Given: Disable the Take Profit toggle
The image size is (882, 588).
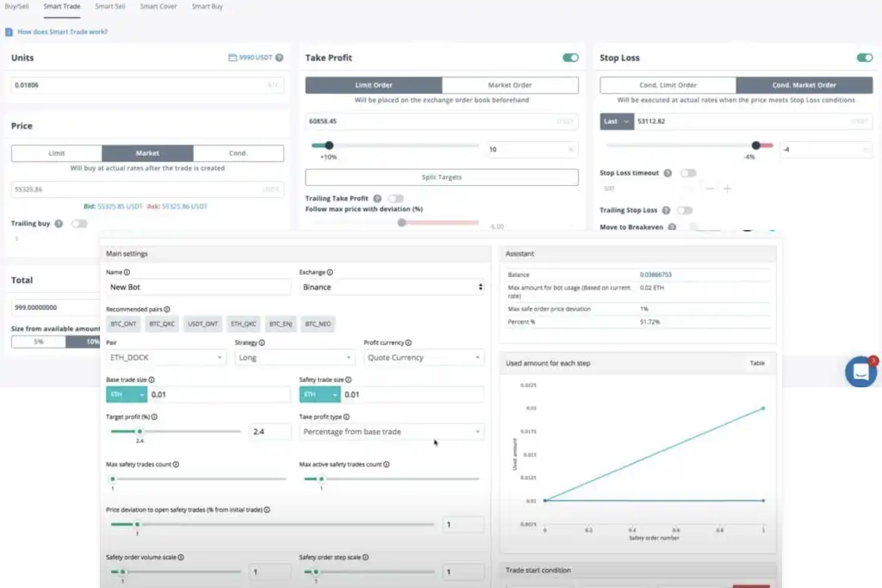Looking at the screenshot, I should tap(570, 57).
